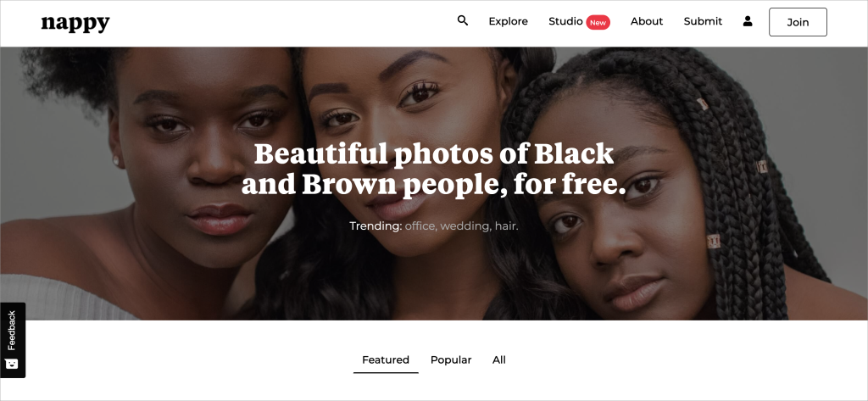Image resolution: width=868 pixels, height=401 pixels.
Task: Click the Beautiful photos headline text
Action: [434, 169]
